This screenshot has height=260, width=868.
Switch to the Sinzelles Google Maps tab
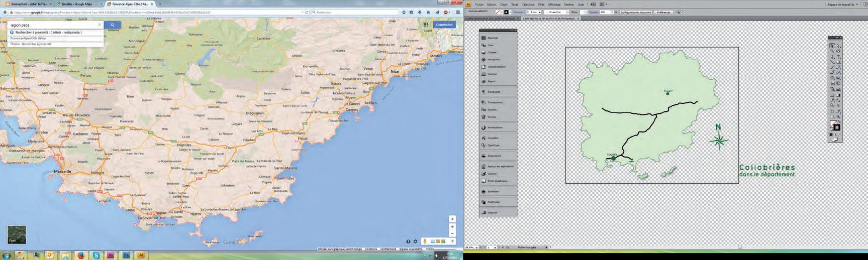78,4
